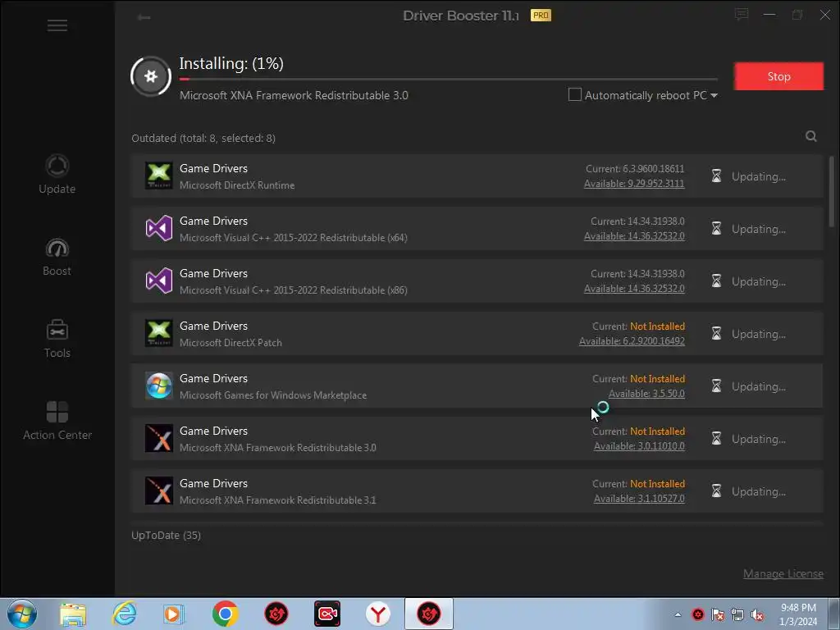The height and width of the screenshot is (630, 840).
Task: Click the XNA Framework 3.0 icon
Action: click(x=159, y=438)
